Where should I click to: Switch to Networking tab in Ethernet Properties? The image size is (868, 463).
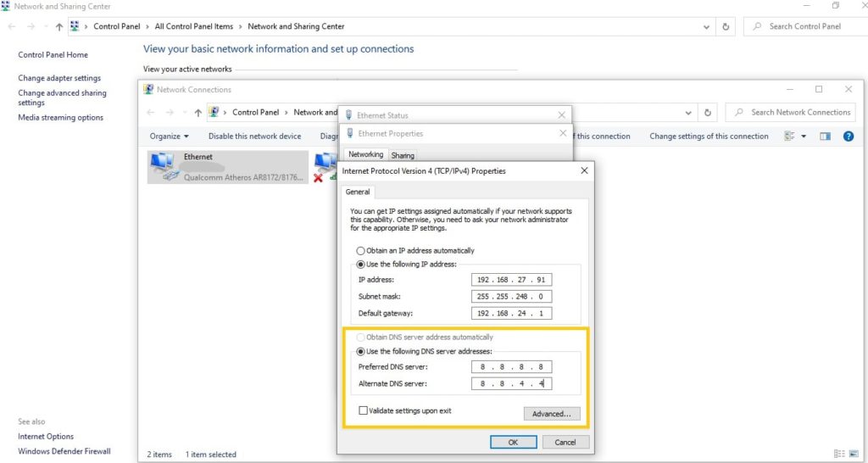[x=365, y=154]
